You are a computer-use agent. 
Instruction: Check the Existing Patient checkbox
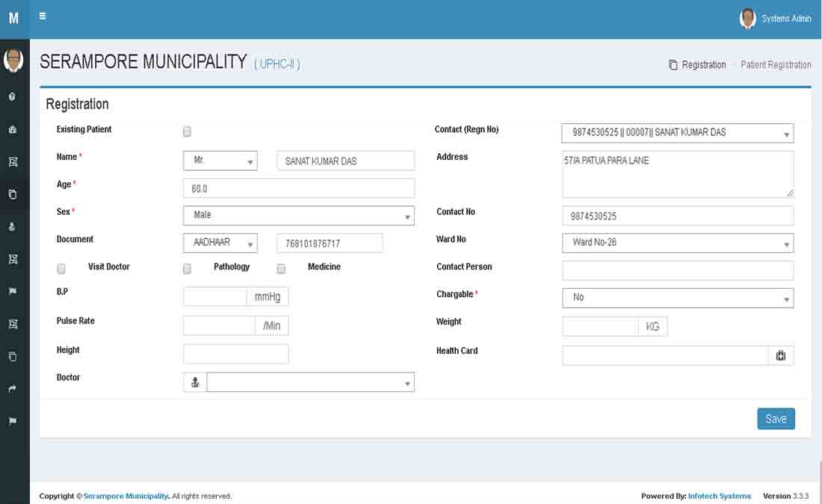(188, 131)
